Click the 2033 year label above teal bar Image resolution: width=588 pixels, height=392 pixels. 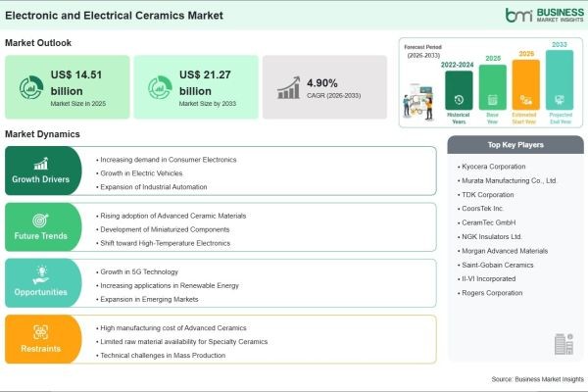560,45
